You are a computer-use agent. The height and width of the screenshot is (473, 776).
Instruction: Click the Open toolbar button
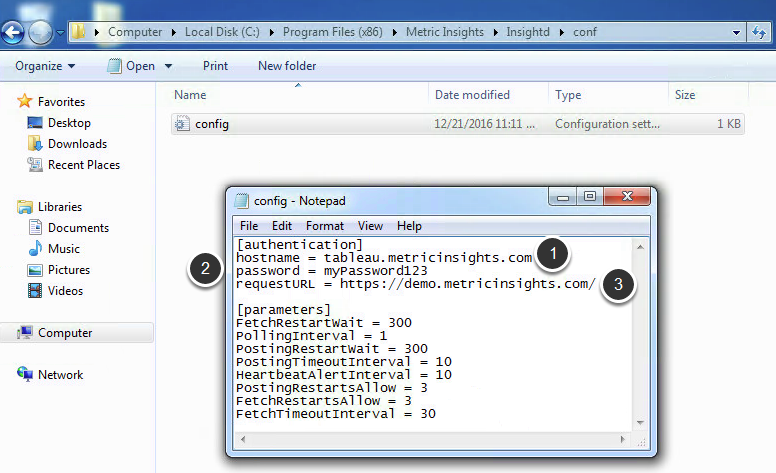(131, 66)
